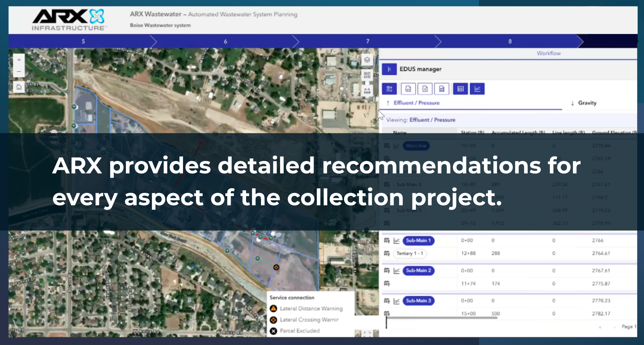Go to the first table page

point(600,327)
